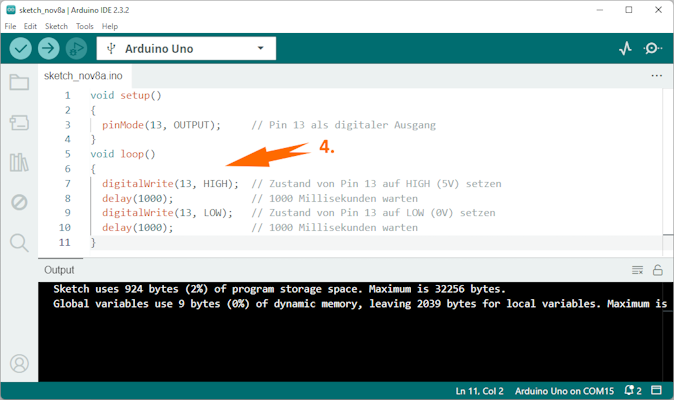Select the sketch_nov8a.ino tab
674x400 pixels.
pos(83,76)
